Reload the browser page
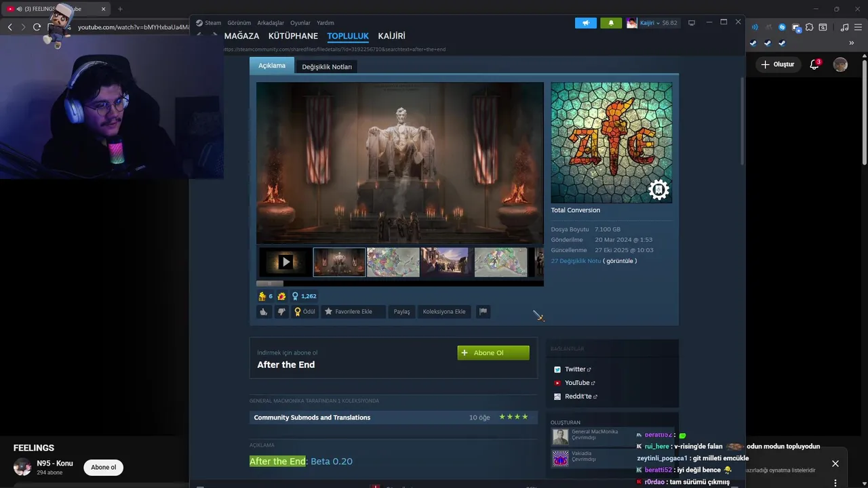Image resolution: width=868 pixels, height=488 pixels. (x=37, y=27)
